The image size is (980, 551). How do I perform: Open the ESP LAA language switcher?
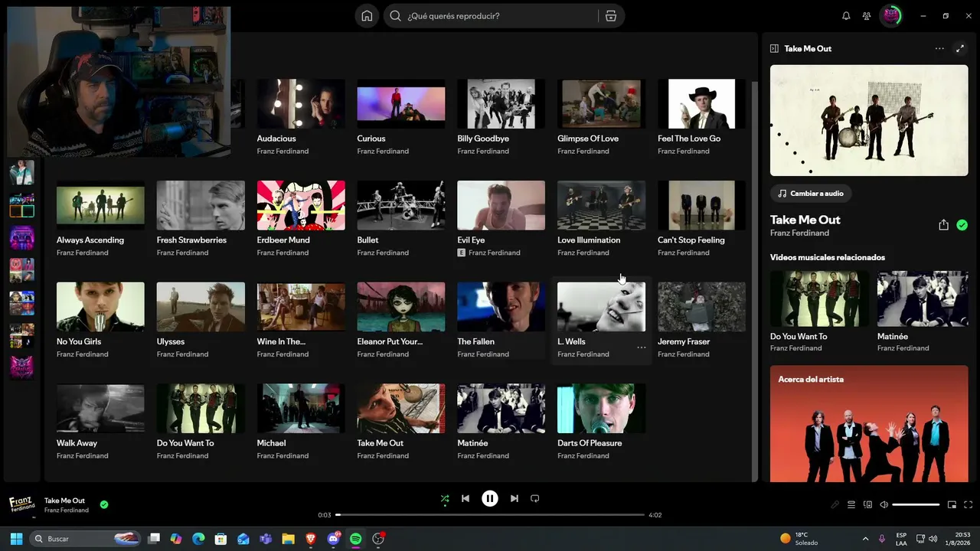(x=901, y=539)
